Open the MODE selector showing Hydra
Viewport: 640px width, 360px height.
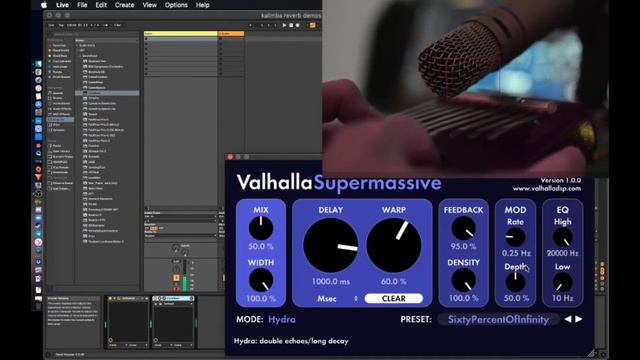coord(282,319)
